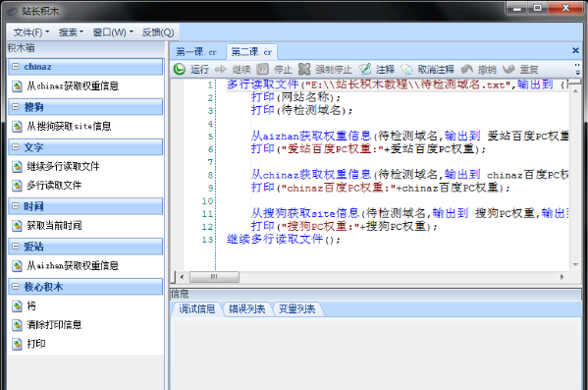Open the 错误列表 tab
Image resolution: width=588 pixels, height=390 pixels.
[246, 308]
